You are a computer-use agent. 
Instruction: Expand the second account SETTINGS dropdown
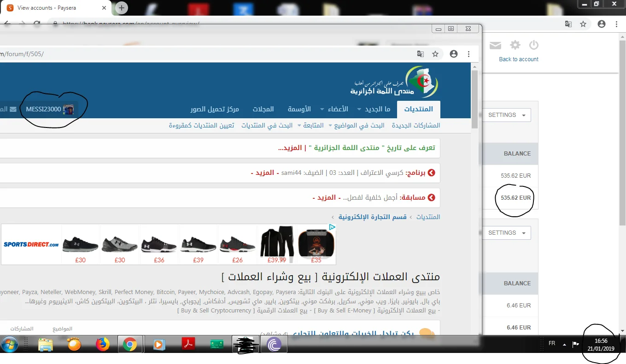[x=506, y=233]
